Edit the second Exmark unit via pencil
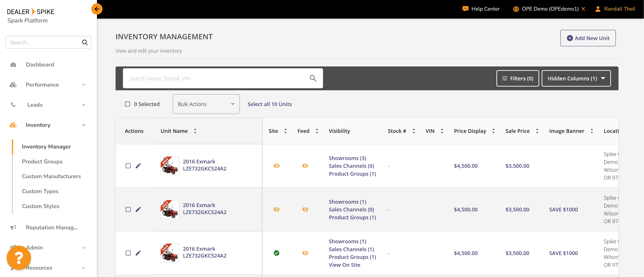Viewport: 644px width, 277px height. pyautogui.click(x=138, y=210)
